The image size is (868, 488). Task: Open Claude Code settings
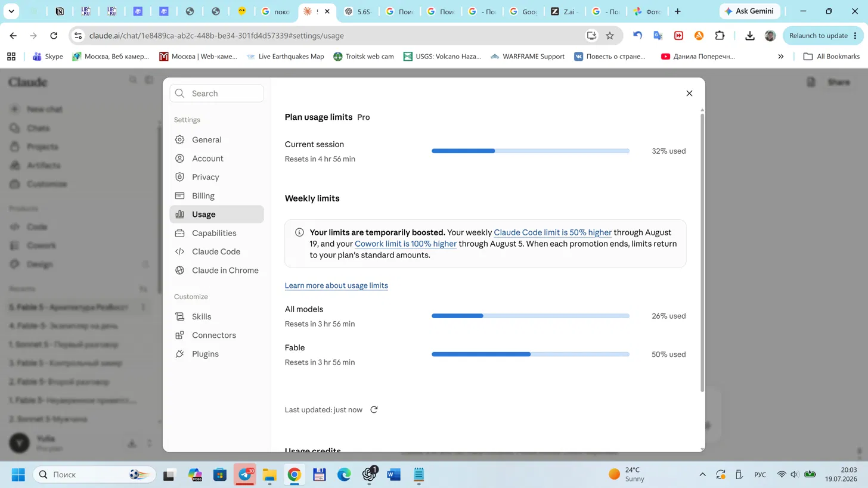point(216,251)
